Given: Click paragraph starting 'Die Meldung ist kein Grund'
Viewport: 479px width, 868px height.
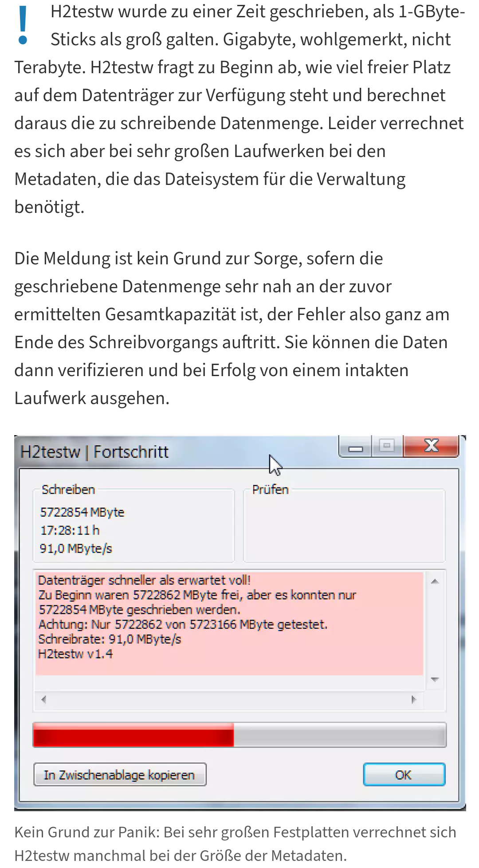Looking at the screenshot, I should (232, 328).
